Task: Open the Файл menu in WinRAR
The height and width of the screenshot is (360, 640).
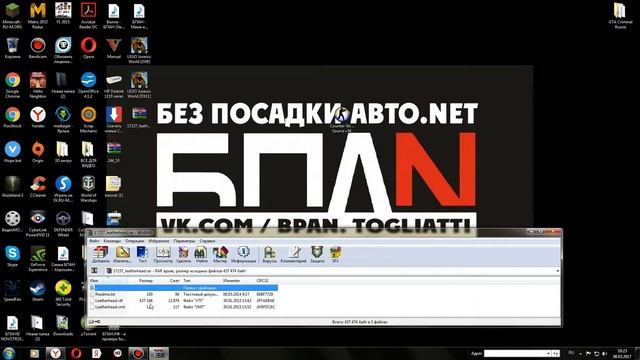Action: click(94, 241)
